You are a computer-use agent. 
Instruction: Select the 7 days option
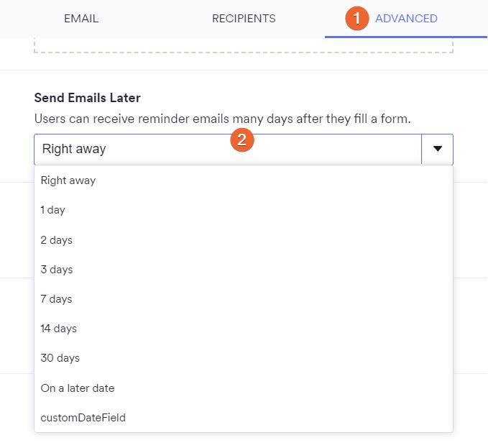(x=57, y=299)
